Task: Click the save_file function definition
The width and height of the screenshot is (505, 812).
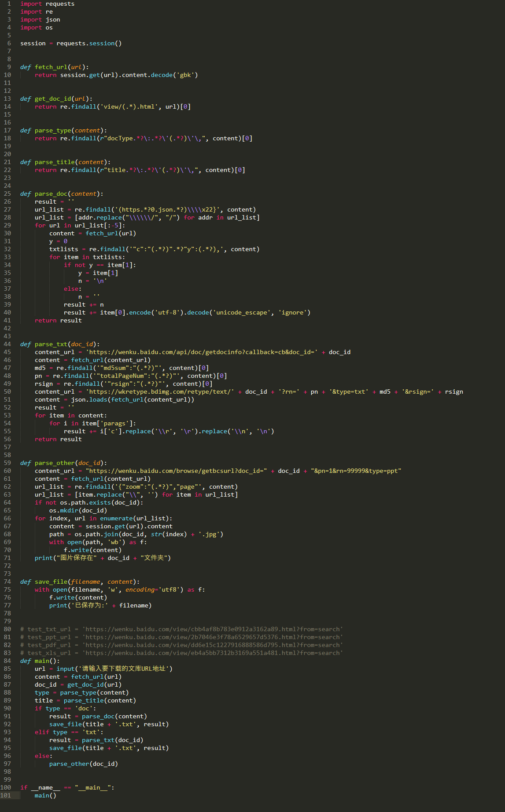Action: pos(51,582)
